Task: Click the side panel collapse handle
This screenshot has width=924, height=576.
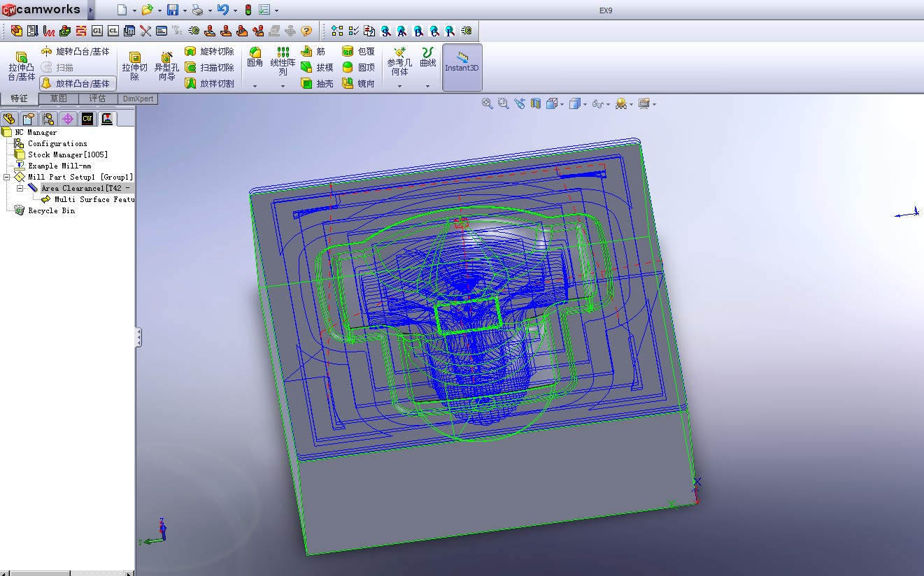Action: 138,338
